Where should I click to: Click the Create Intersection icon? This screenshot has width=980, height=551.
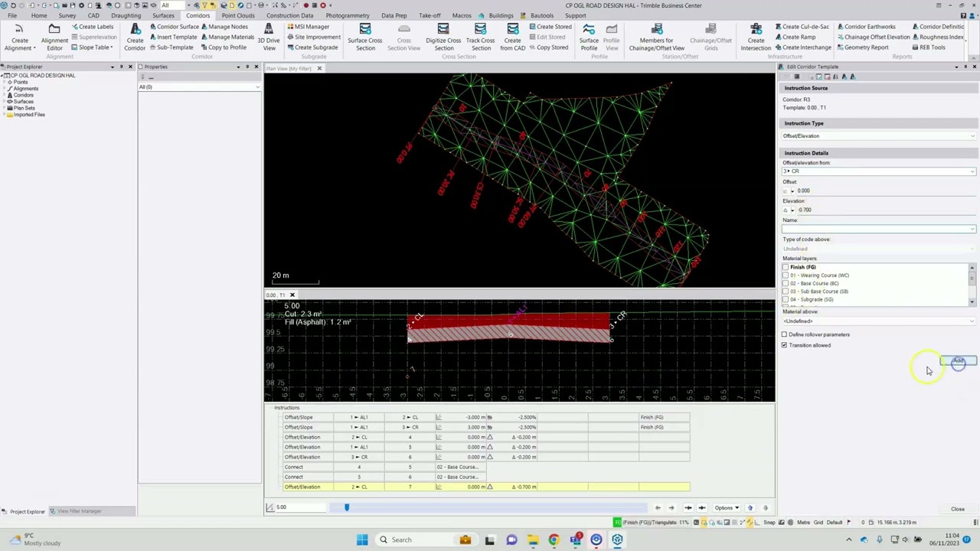point(756,37)
